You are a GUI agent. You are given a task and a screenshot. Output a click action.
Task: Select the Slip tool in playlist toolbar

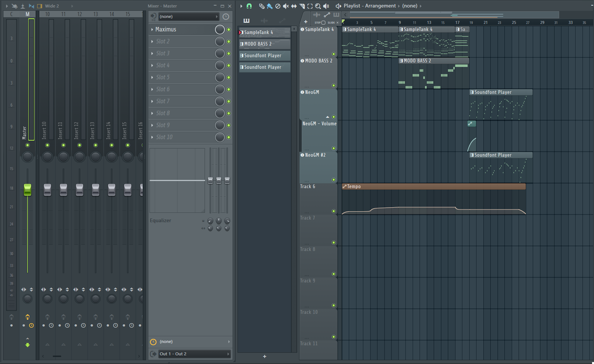(x=294, y=6)
